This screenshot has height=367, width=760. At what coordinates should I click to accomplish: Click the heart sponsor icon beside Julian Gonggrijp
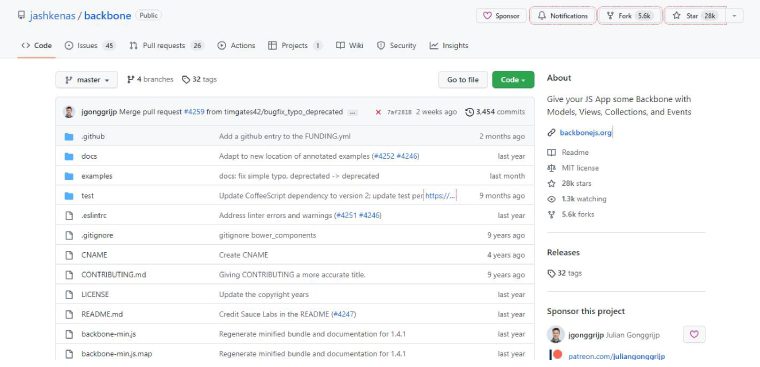pyautogui.click(x=694, y=334)
